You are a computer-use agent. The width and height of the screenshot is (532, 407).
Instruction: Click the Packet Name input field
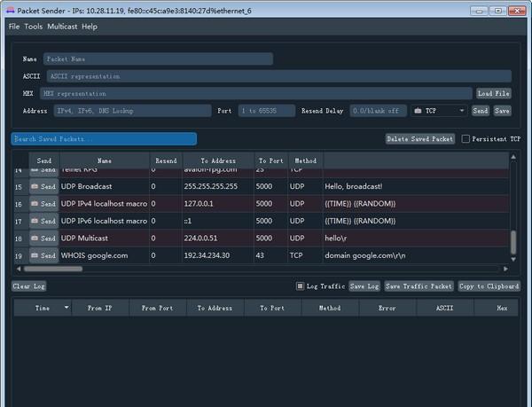(x=158, y=59)
